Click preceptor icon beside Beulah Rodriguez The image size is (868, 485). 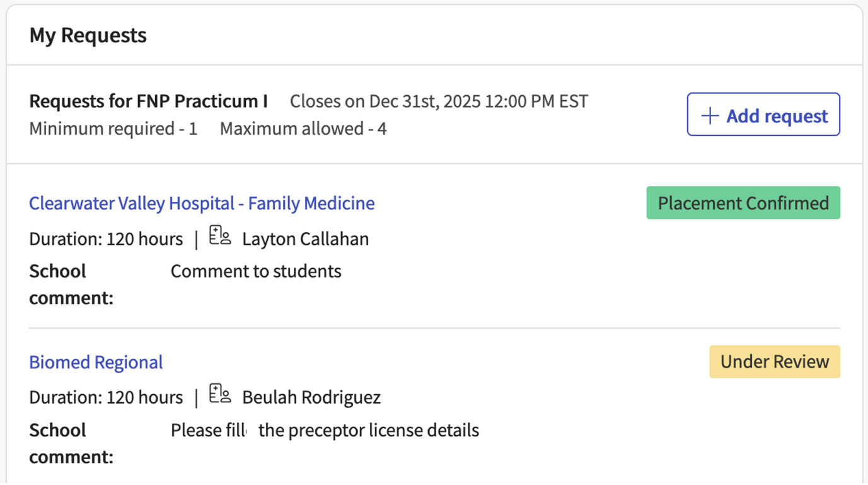(x=220, y=394)
